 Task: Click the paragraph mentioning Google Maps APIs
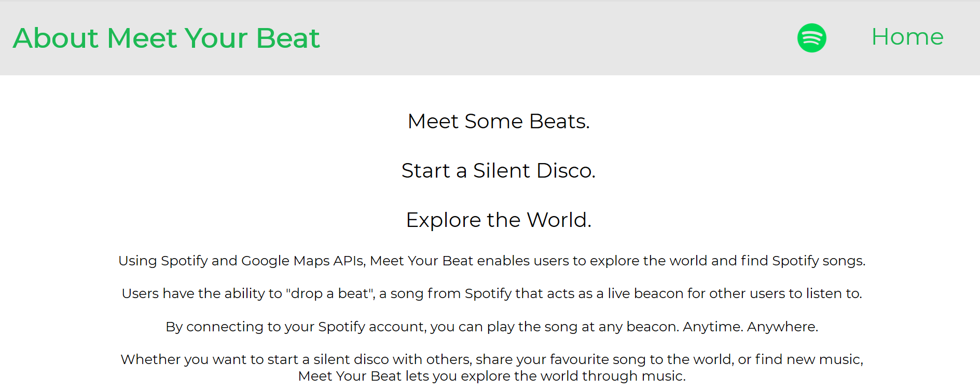[x=492, y=261]
